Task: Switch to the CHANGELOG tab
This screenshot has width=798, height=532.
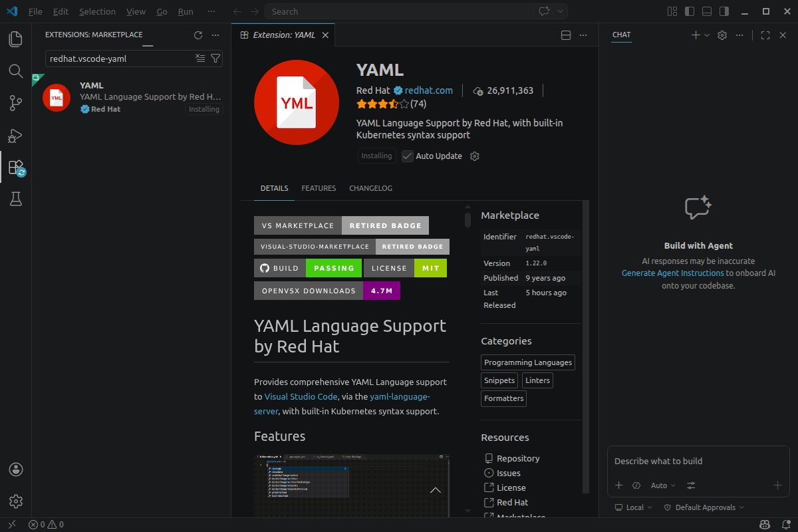Action: coord(370,188)
